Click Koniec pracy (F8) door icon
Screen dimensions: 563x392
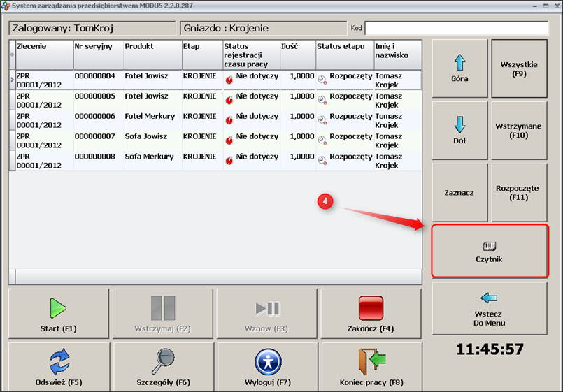[x=371, y=361]
